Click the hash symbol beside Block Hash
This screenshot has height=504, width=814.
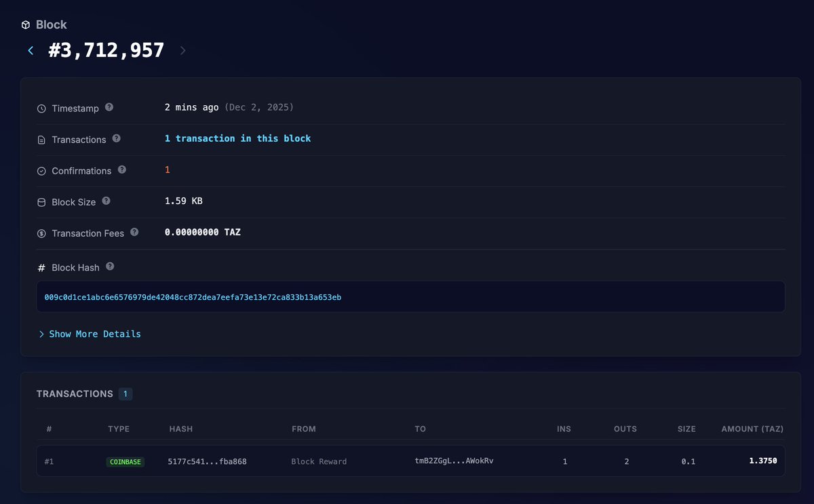pos(41,268)
